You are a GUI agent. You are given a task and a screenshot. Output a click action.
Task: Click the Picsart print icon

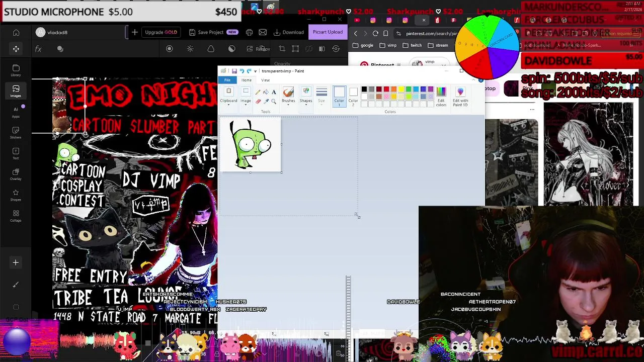click(250, 32)
